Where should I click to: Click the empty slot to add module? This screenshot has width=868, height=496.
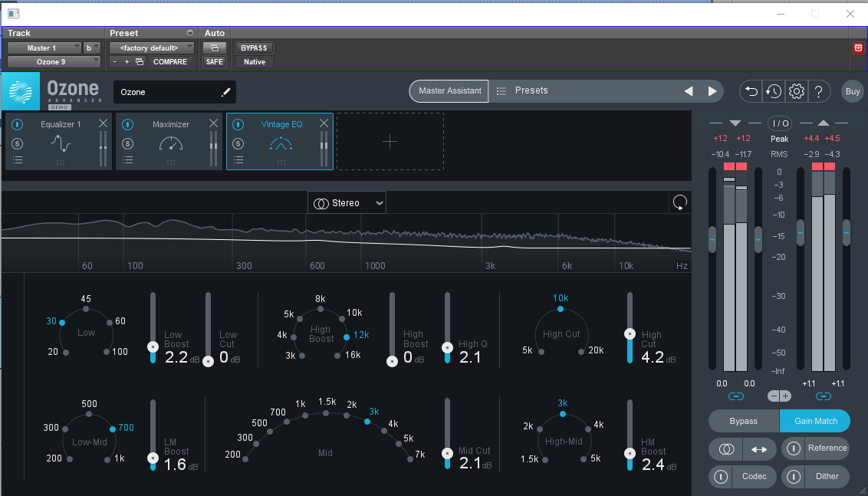tap(390, 142)
